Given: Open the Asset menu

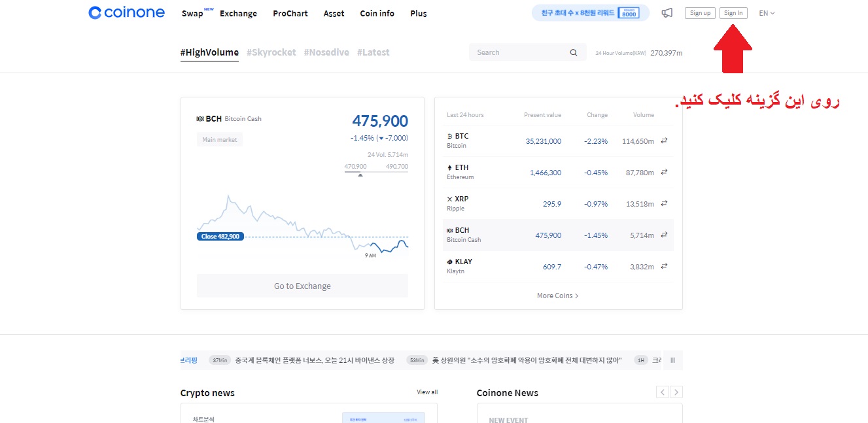Looking at the screenshot, I should click(x=334, y=13).
